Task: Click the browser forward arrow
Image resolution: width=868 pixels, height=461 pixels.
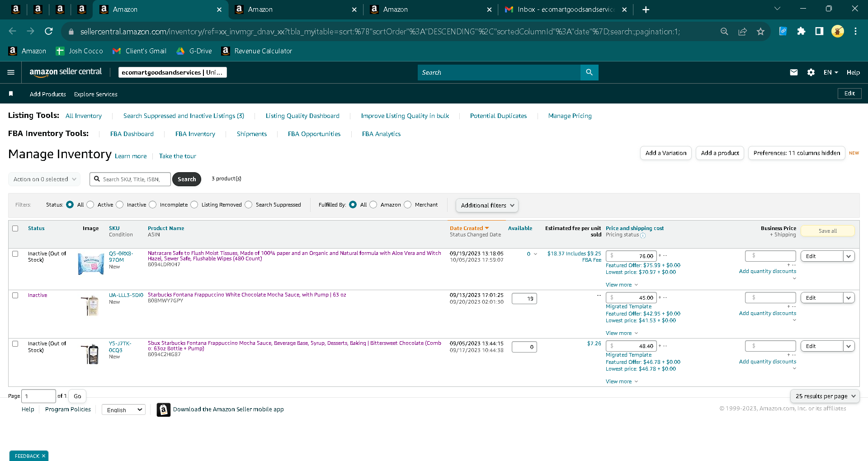Action: tap(30, 31)
